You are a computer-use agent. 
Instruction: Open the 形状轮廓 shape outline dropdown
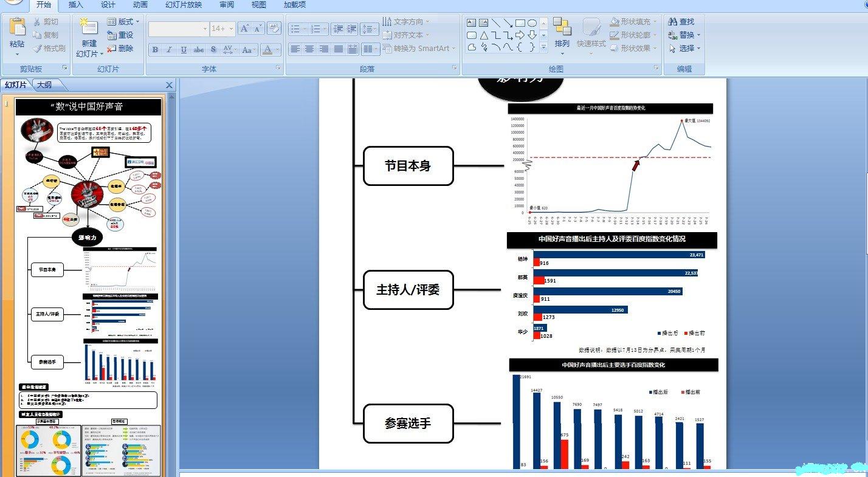[633, 35]
